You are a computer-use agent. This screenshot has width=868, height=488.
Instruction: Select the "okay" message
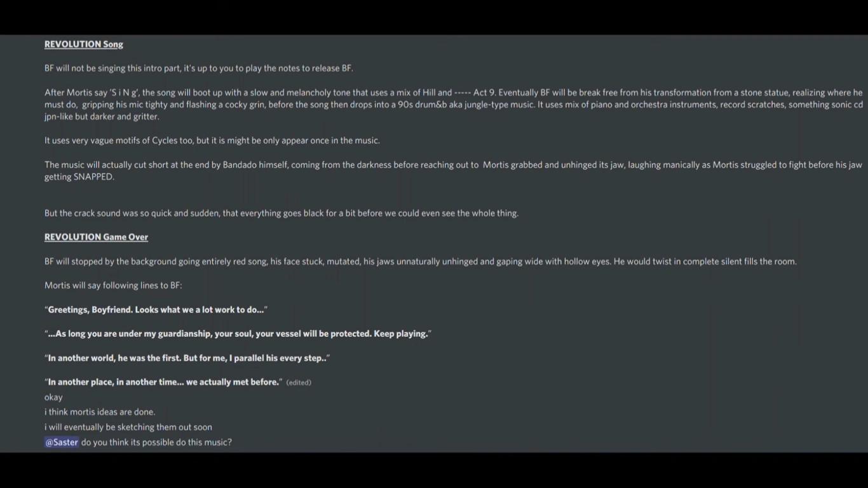click(53, 397)
